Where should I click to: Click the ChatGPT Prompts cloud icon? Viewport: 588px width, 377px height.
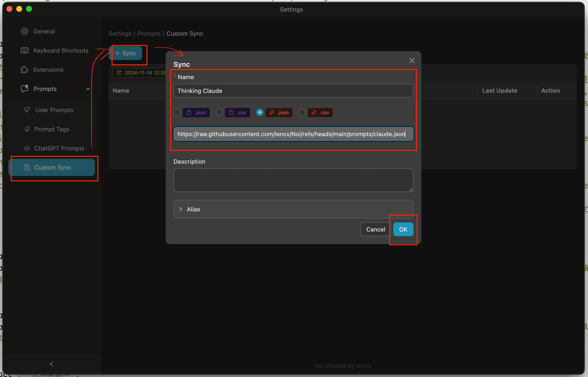pos(27,148)
